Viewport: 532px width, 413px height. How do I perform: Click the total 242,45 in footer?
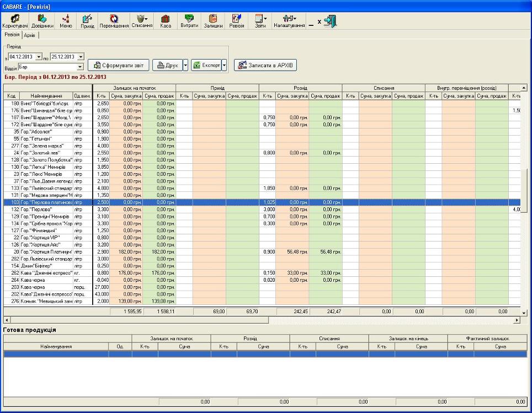(x=293, y=312)
